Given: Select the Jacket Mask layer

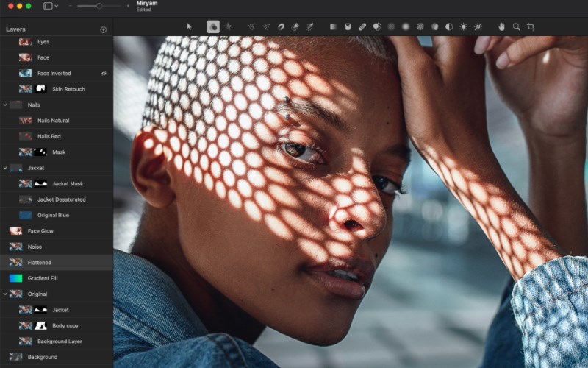Looking at the screenshot, I should pos(57,183).
